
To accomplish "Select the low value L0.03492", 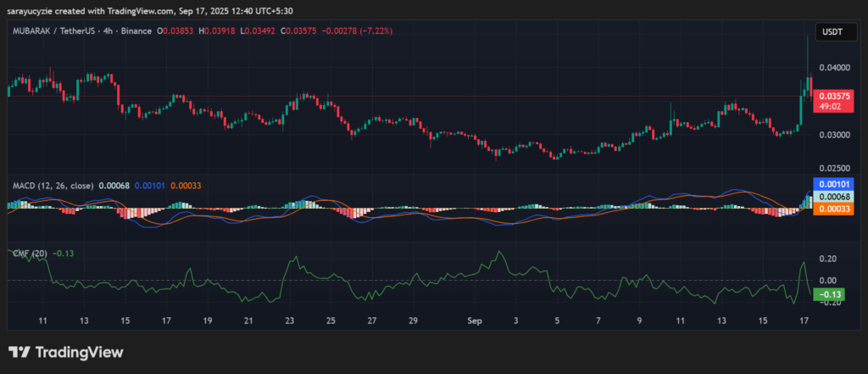I will [x=259, y=31].
